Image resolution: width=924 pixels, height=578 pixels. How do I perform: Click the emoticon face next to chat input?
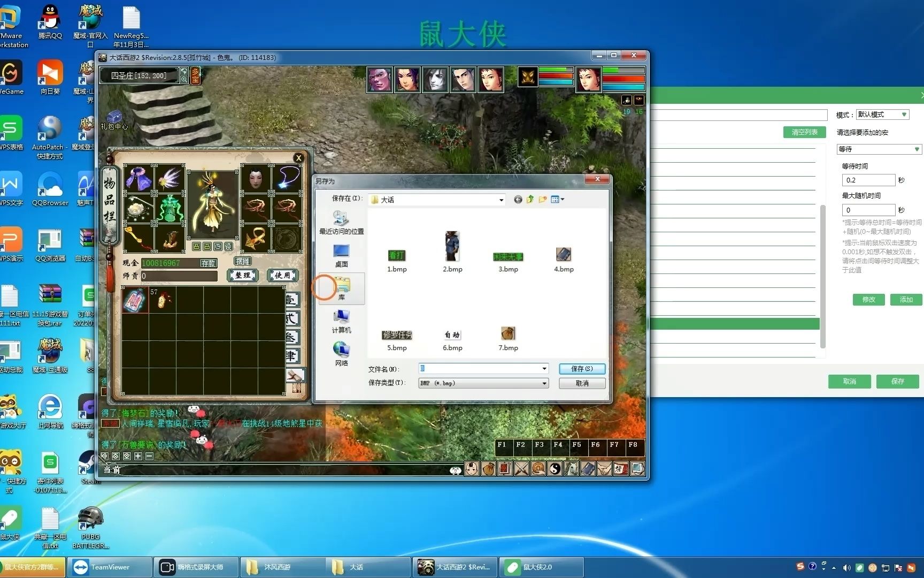[x=456, y=470]
